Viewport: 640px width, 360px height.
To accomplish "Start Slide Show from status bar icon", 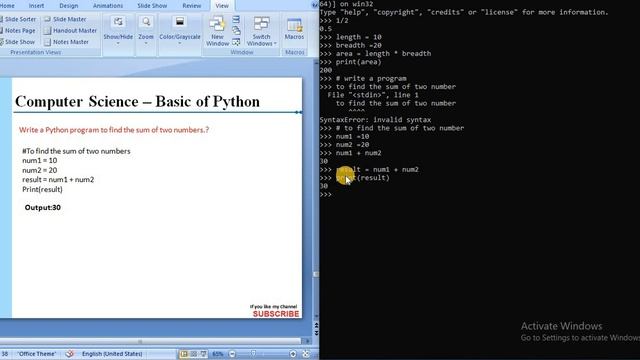I will (x=203, y=354).
